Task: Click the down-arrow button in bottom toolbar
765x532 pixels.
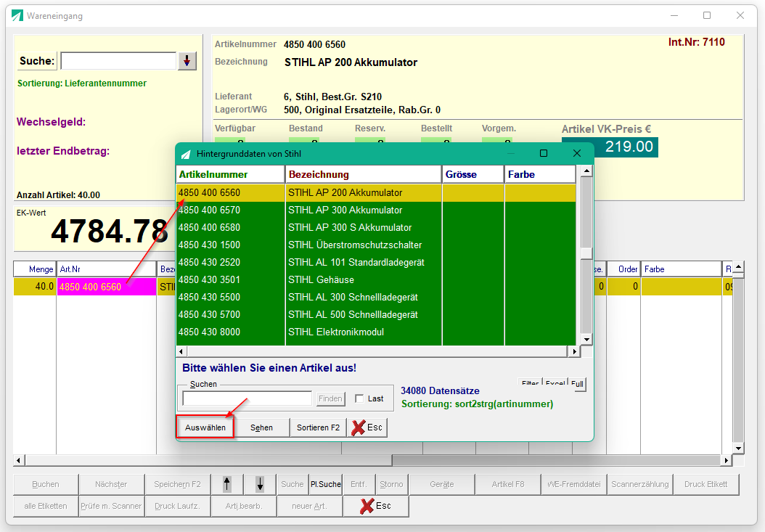Action: (x=260, y=484)
